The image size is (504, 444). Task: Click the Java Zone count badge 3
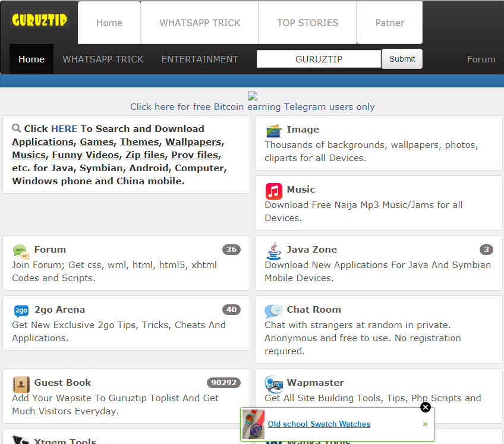486,250
